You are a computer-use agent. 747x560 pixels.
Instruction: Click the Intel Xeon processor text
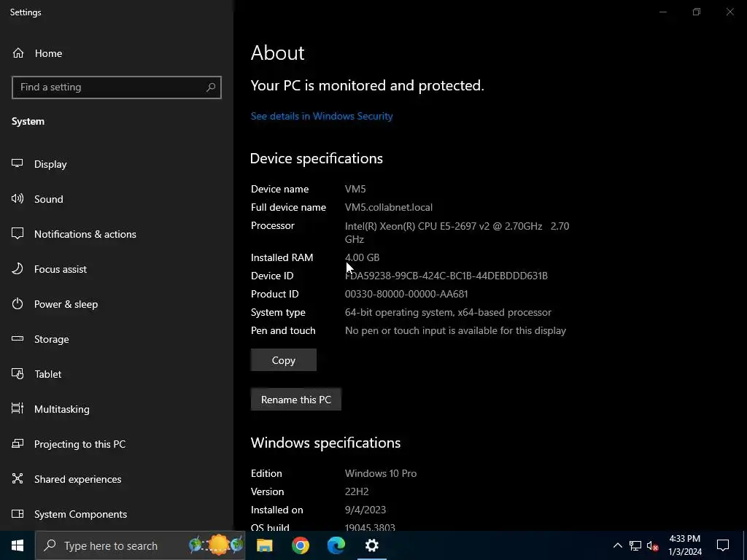pyautogui.click(x=457, y=233)
